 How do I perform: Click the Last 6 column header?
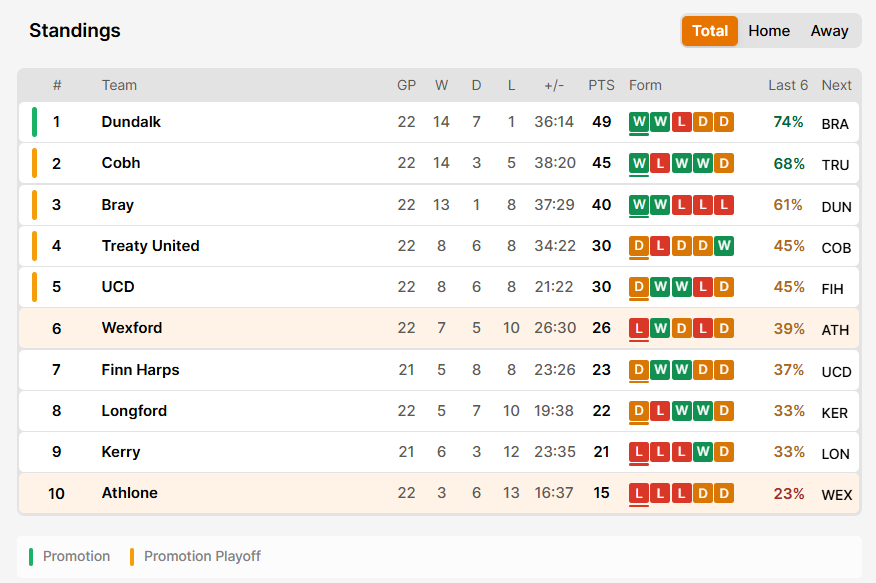click(x=788, y=85)
